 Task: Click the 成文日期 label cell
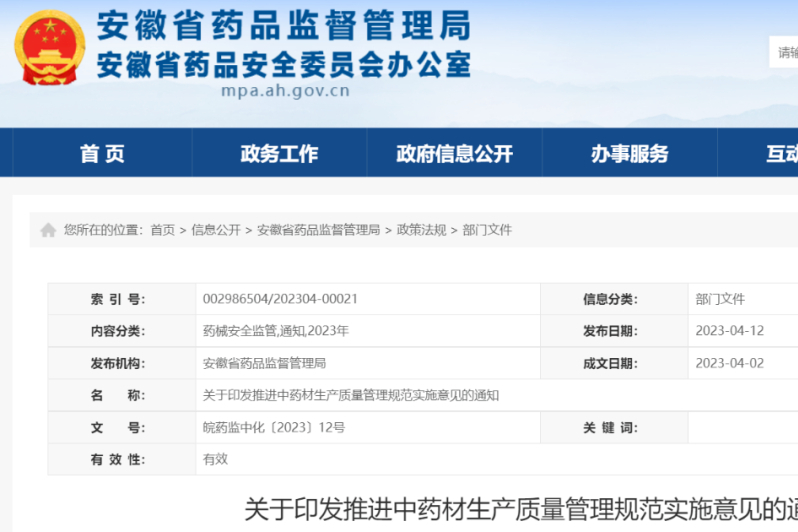[614, 363]
